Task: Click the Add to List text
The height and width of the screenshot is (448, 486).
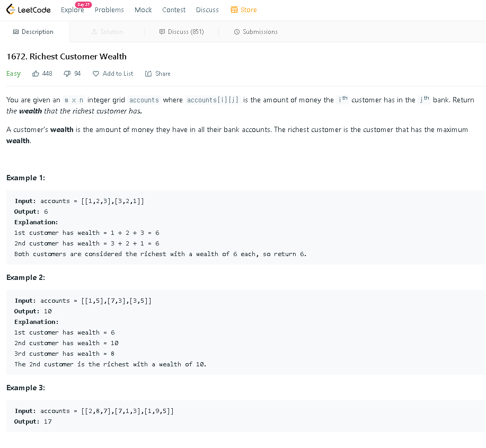Action: tap(118, 74)
